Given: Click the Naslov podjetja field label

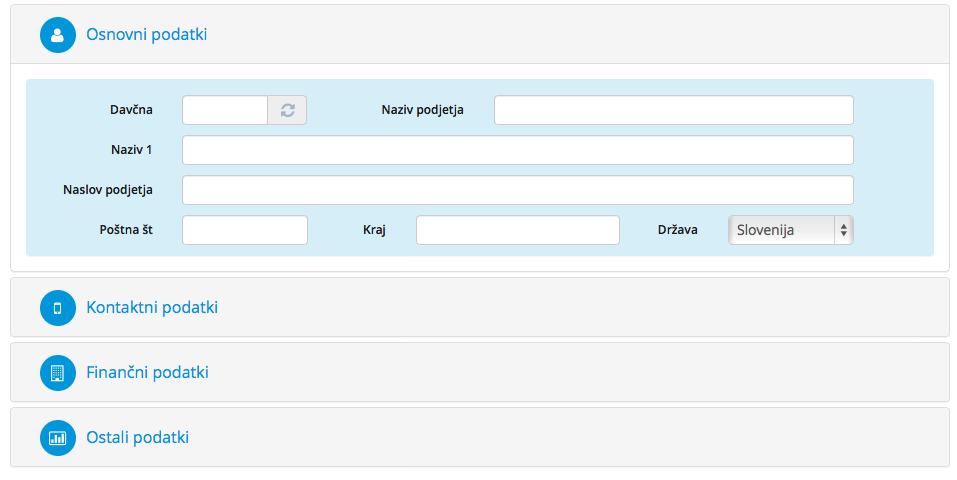Looking at the screenshot, I should [108, 190].
